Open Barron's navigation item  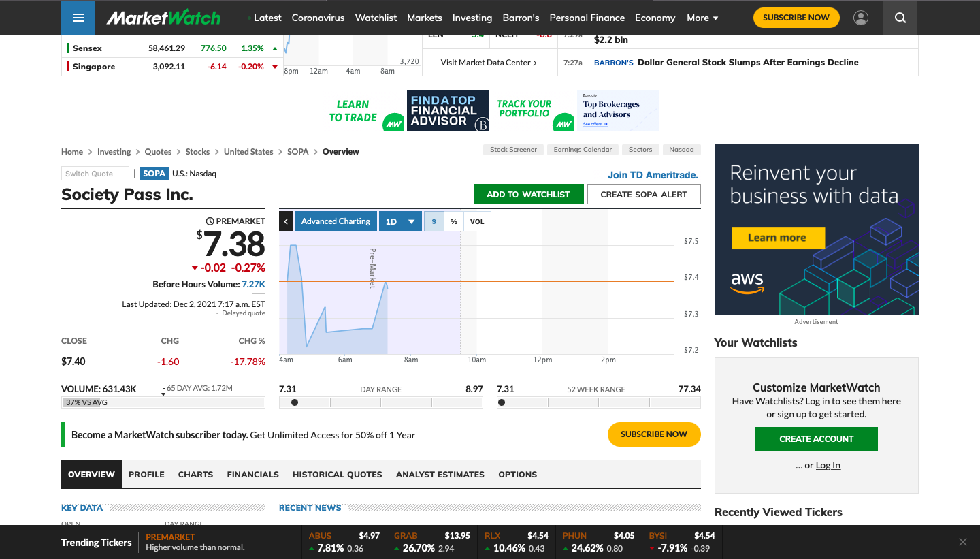click(521, 18)
